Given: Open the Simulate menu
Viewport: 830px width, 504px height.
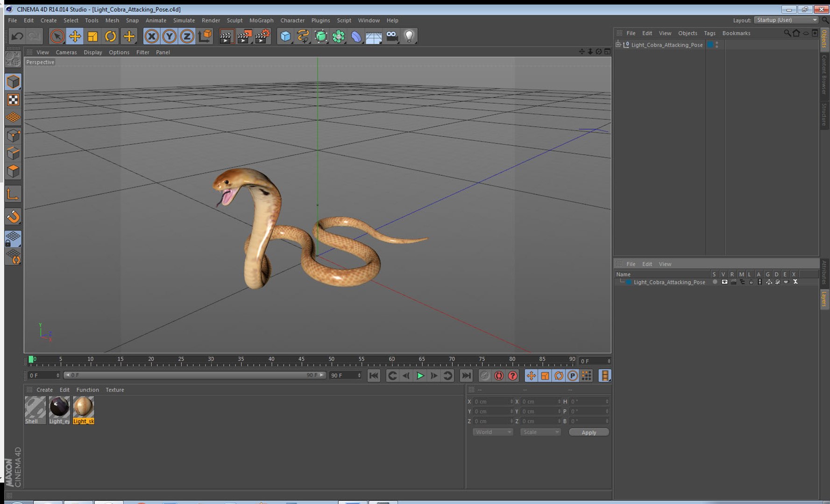Looking at the screenshot, I should point(184,21).
